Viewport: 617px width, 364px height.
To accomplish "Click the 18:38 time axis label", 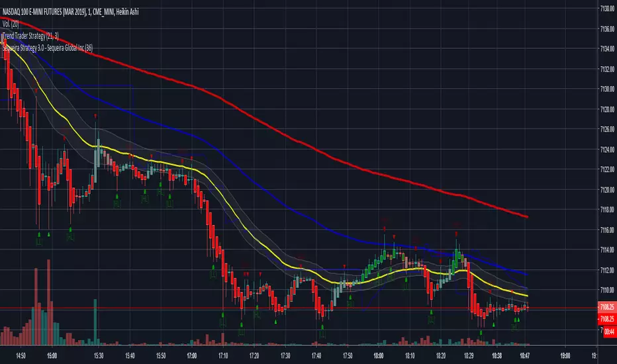I will click(x=497, y=356).
